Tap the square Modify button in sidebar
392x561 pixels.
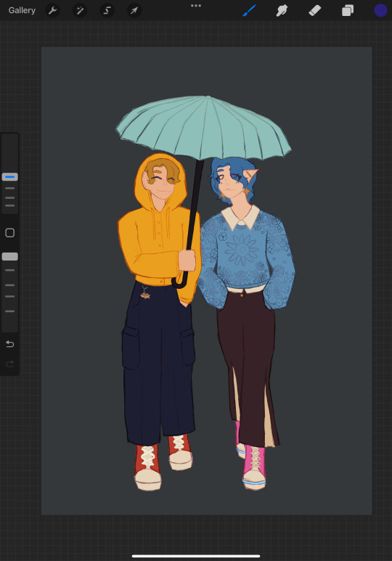point(9,233)
